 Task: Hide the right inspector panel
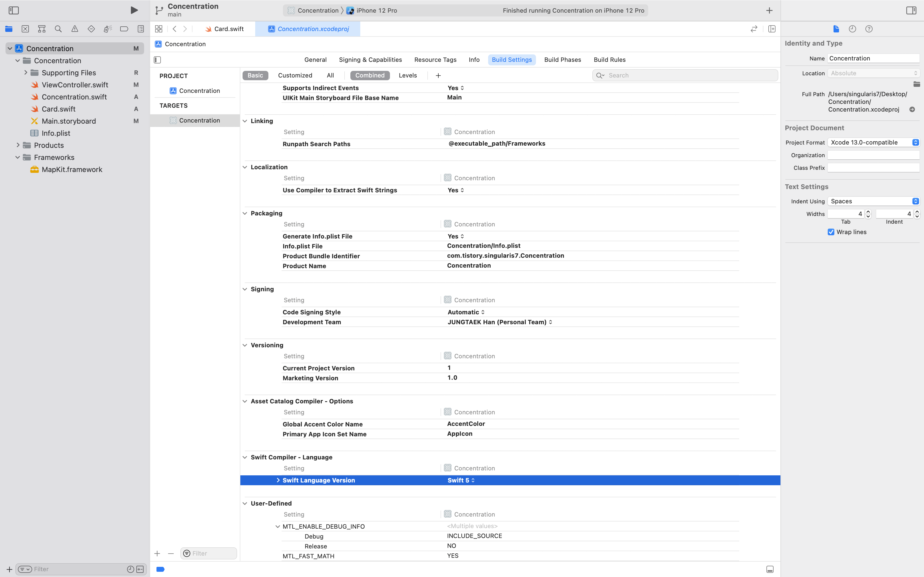pyautogui.click(x=911, y=10)
